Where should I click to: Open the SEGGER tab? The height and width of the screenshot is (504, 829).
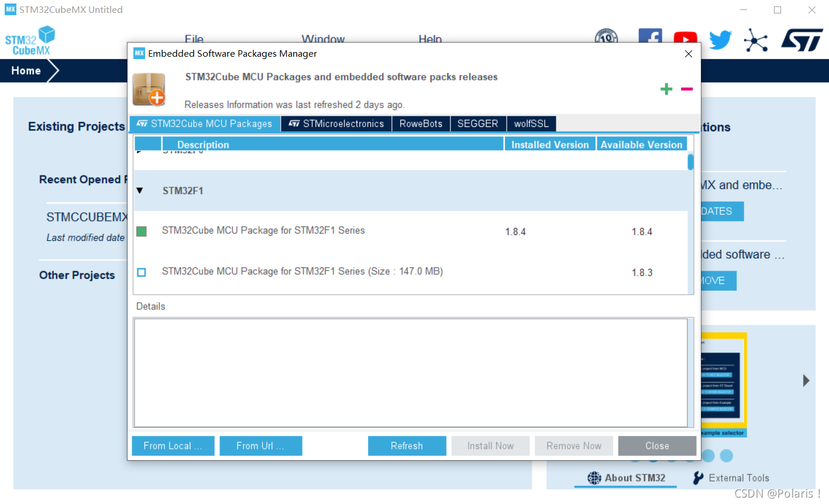point(478,124)
